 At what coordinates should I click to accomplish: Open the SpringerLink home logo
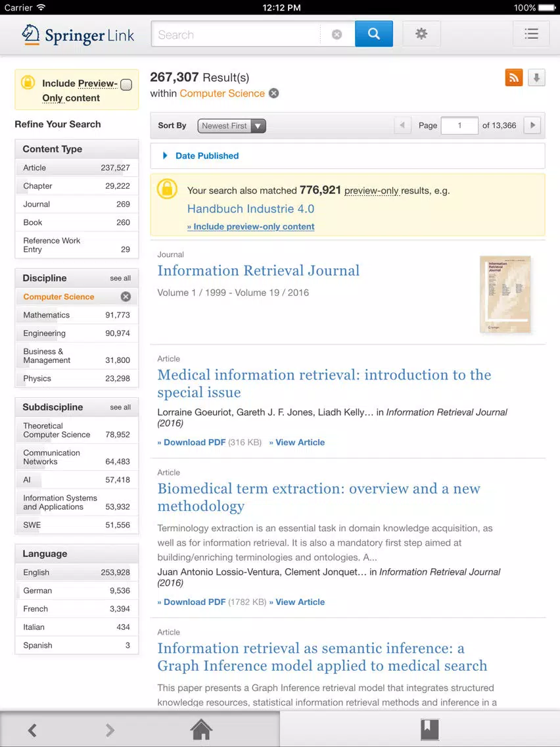(78, 36)
